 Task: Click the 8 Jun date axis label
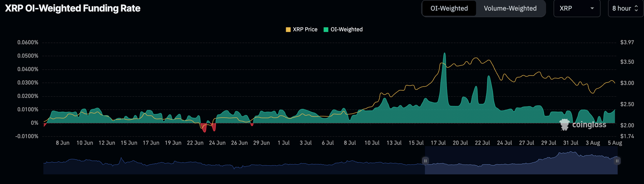point(62,143)
